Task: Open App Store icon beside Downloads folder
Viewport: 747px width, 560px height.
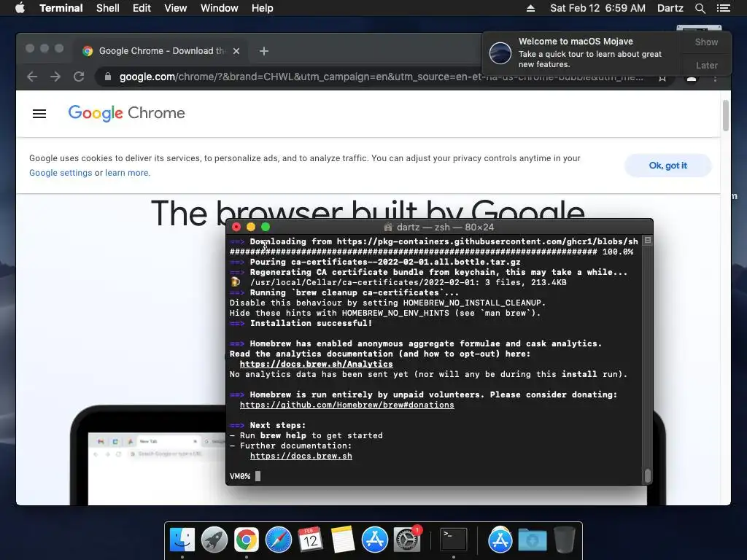Action: click(x=500, y=540)
